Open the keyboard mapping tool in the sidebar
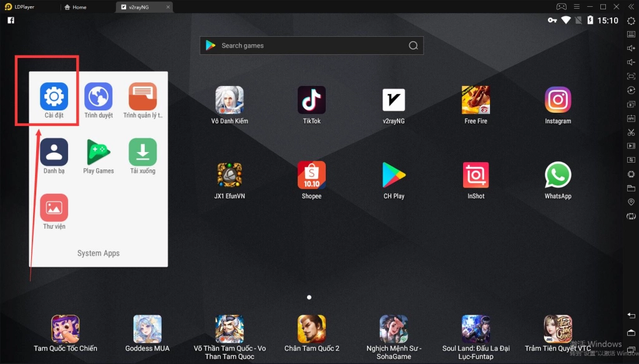 tap(630, 34)
